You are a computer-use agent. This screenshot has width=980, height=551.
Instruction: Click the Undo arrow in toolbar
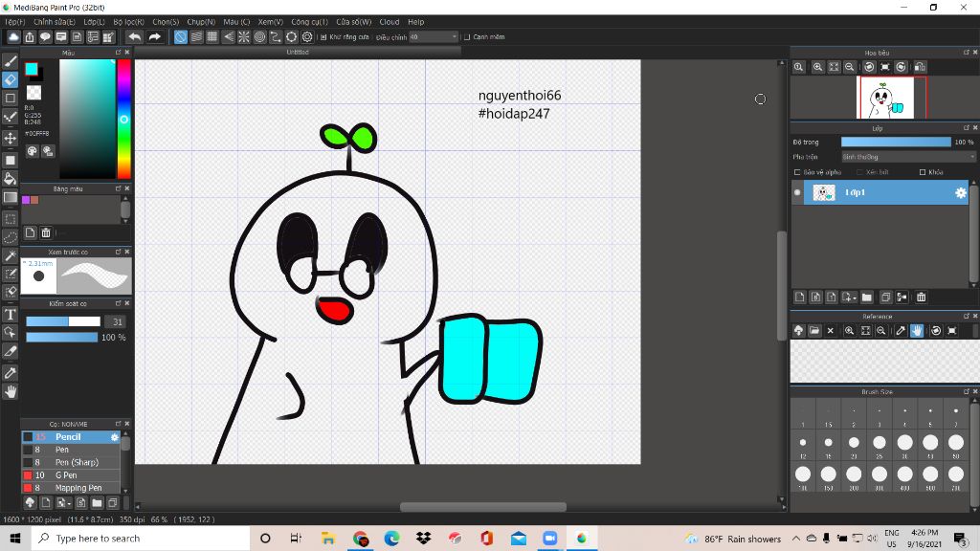pos(134,37)
